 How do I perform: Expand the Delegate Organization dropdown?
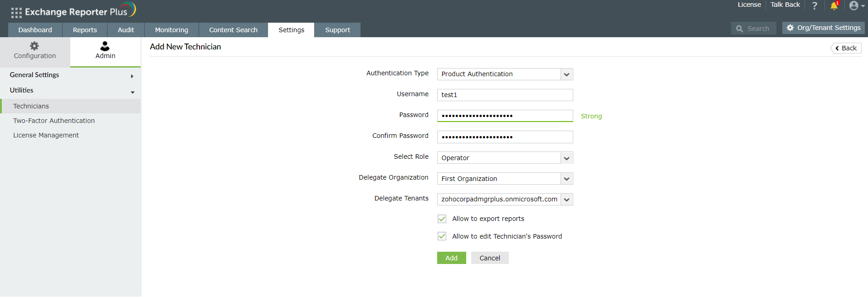pyautogui.click(x=566, y=179)
